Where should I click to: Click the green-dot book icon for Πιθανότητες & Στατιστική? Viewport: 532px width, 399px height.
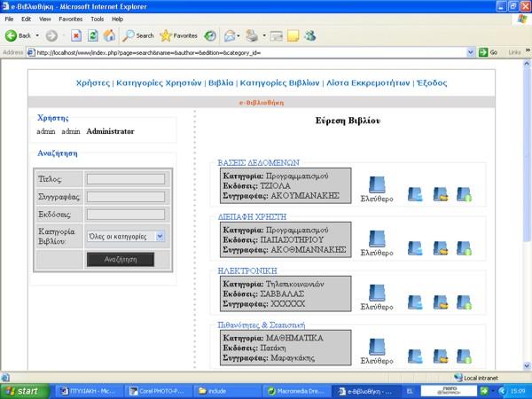point(464,356)
